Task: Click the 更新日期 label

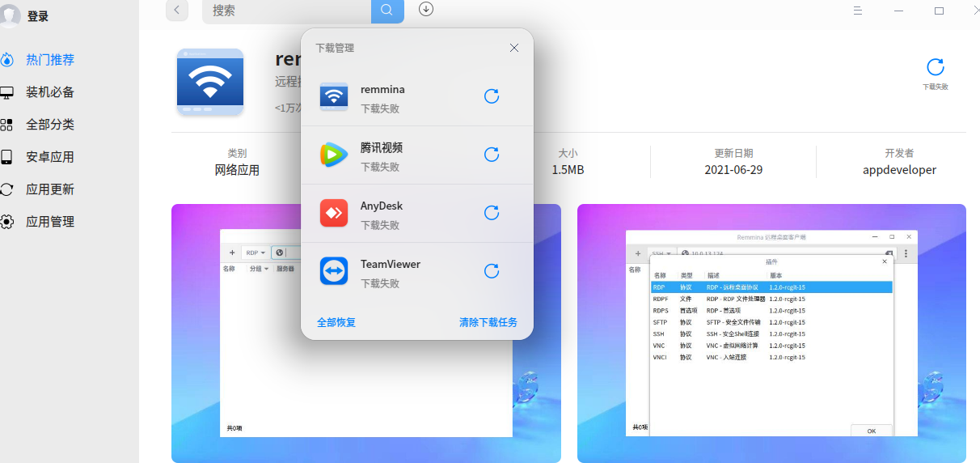Action: pos(733,153)
